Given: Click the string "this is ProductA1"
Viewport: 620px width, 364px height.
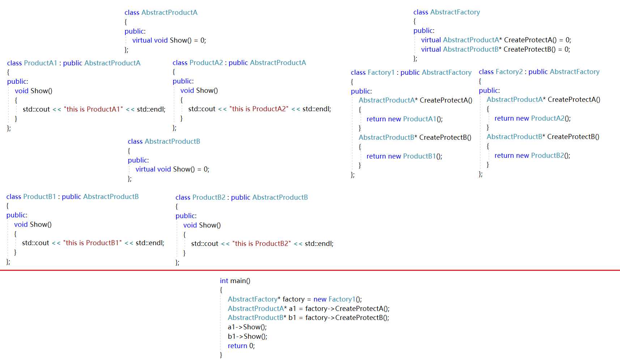Looking at the screenshot, I should (x=93, y=109).
